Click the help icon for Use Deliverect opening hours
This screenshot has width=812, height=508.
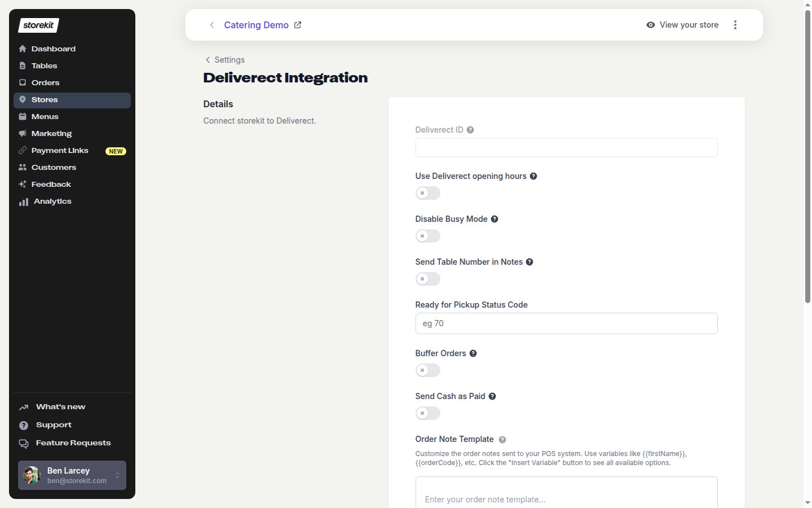click(x=533, y=176)
